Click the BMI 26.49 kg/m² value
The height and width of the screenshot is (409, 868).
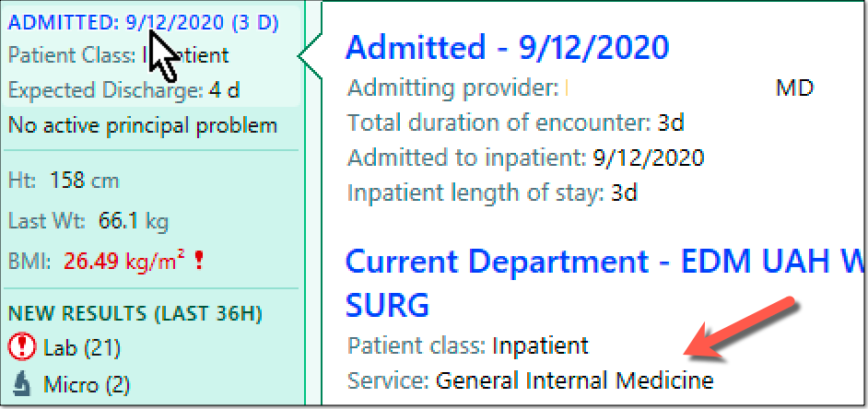[100, 261]
